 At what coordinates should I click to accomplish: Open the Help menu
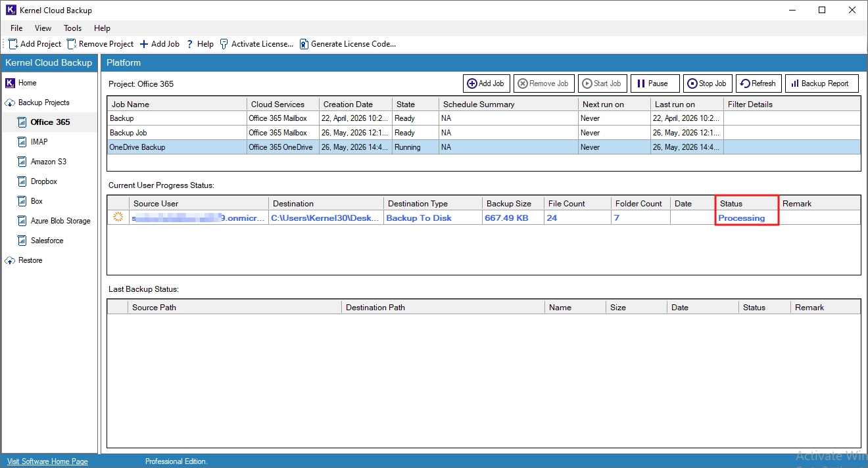tap(102, 28)
